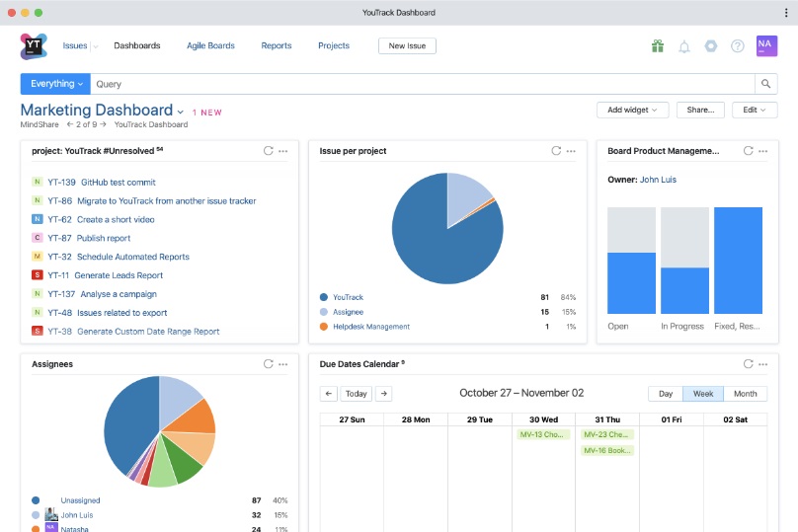Open more options for Board Product Management widget
Viewport: 798px width, 532px height.
pos(762,151)
